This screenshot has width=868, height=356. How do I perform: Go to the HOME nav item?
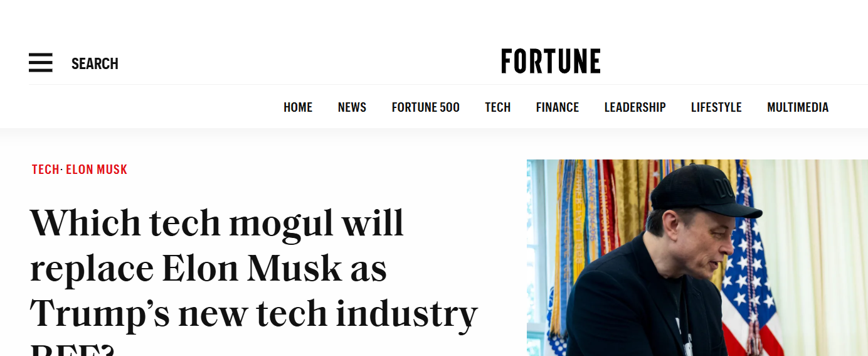coord(298,107)
